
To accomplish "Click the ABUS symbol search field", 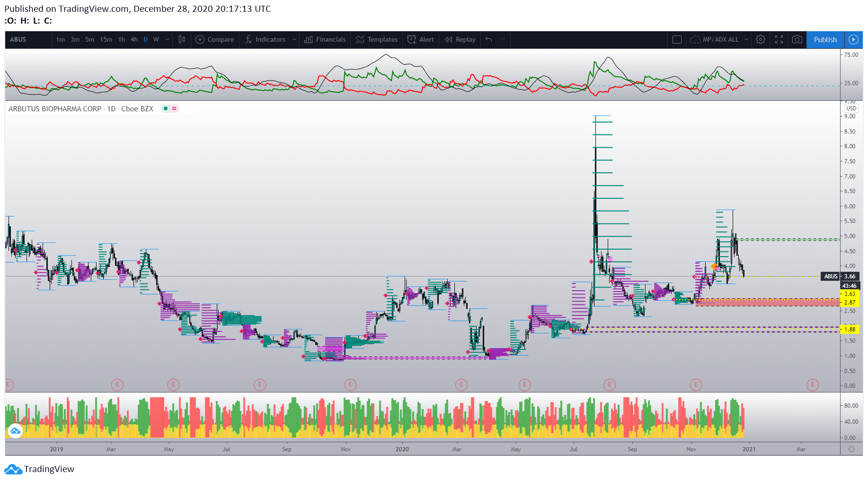I will 28,40.
